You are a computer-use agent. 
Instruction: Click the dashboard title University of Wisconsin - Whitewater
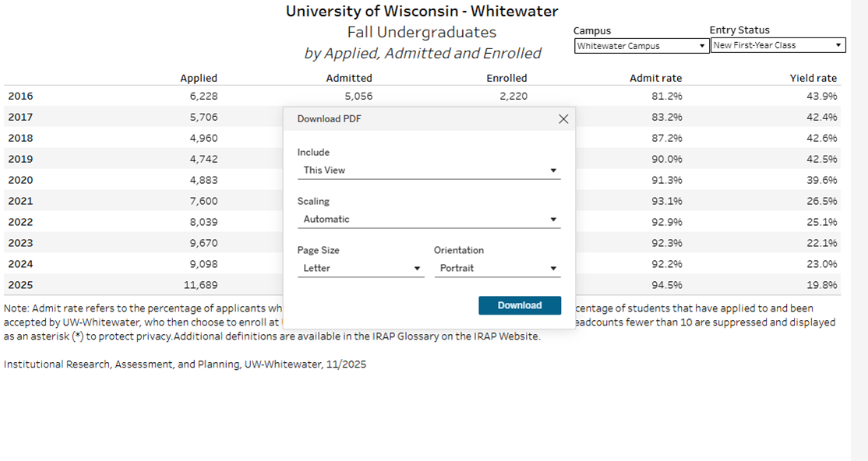[x=422, y=12]
